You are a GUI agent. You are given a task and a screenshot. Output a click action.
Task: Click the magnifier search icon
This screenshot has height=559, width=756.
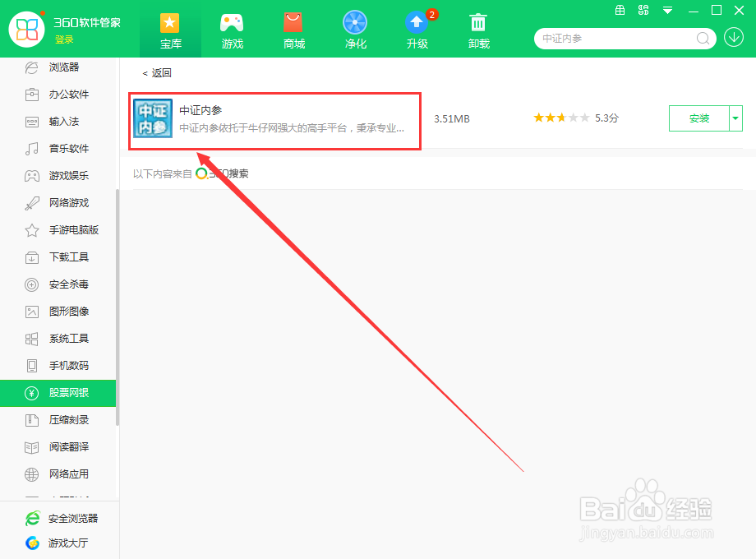tap(703, 39)
